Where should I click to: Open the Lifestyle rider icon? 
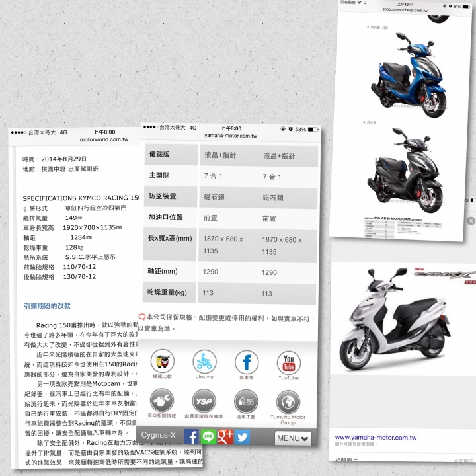pyautogui.click(x=204, y=362)
